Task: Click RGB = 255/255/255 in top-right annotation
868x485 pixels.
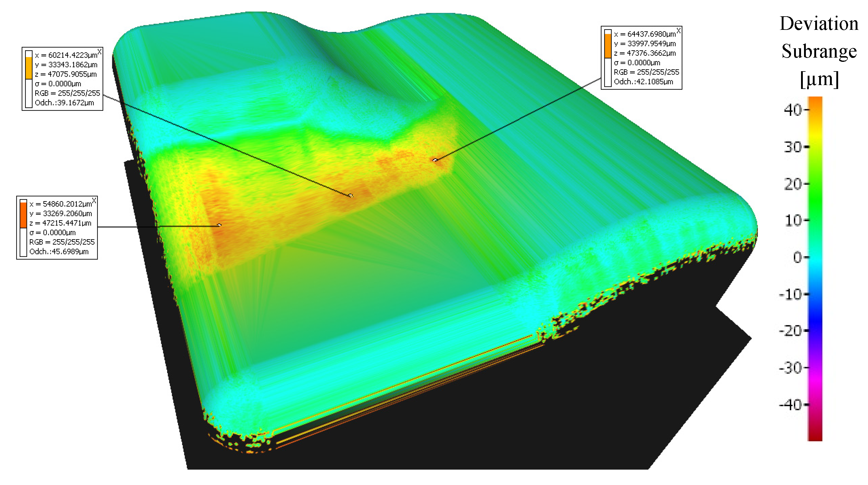Action: click(x=646, y=72)
